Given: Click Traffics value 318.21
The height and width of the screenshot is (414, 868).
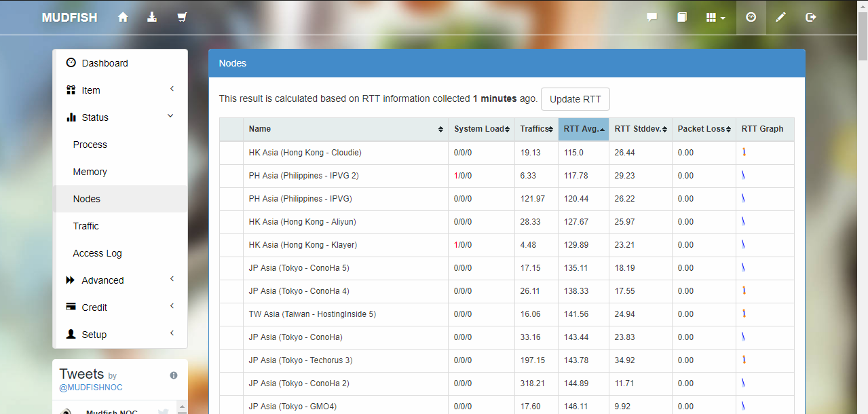Looking at the screenshot, I should [533, 383].
